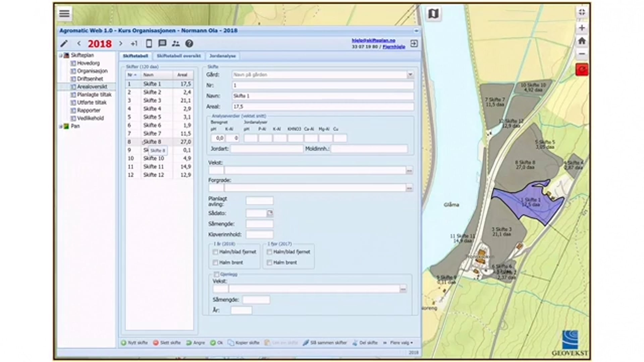Confirm with the Ok button

(217, 343)
